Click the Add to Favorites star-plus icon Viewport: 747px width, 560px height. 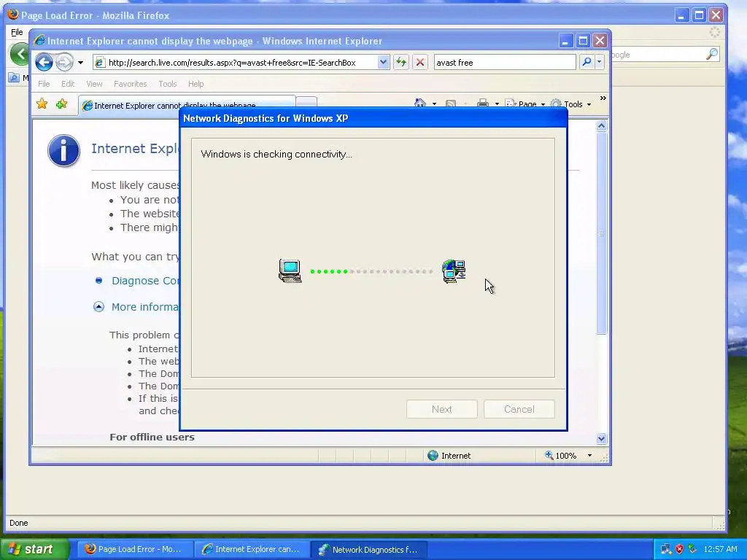point(61,104)
